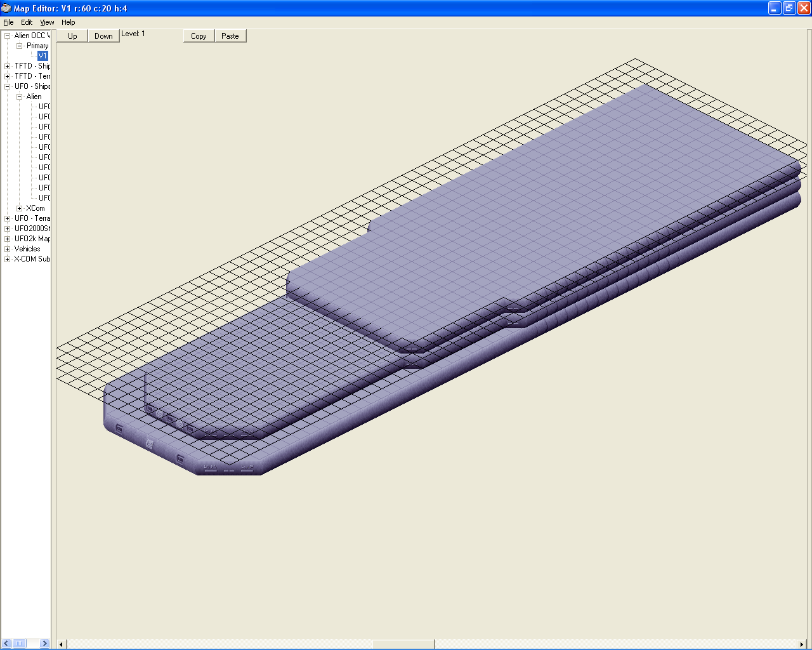Select the TFTD - Ship label

tap(32, 66)
